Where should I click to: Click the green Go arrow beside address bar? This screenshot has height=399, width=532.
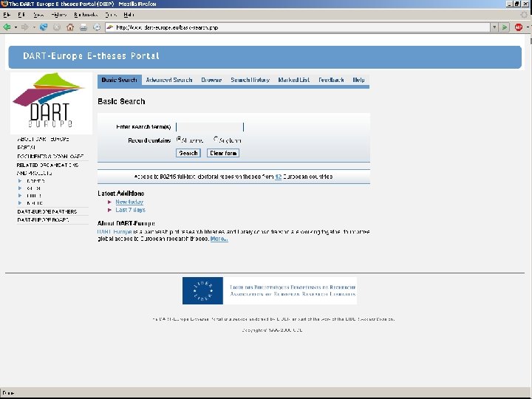coord(505,27)
